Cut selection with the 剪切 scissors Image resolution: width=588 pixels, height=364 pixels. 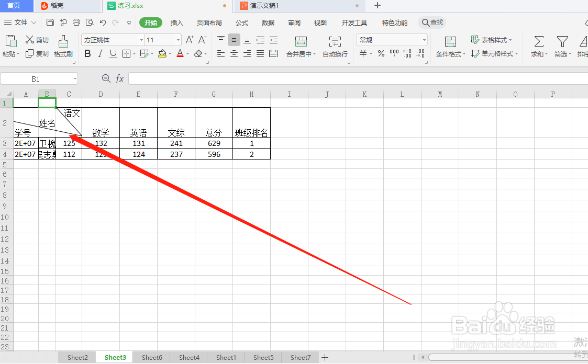pos(37,40)
